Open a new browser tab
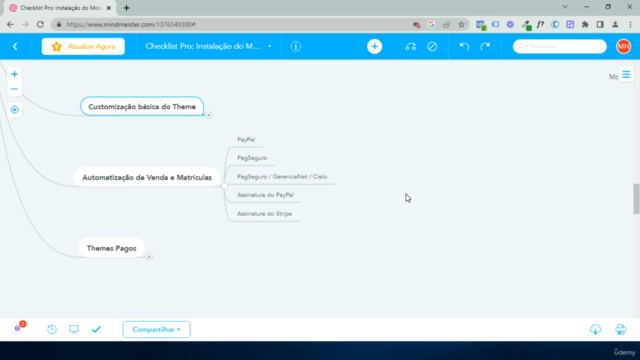Viewport: 640px width, 360px height. 127,8
